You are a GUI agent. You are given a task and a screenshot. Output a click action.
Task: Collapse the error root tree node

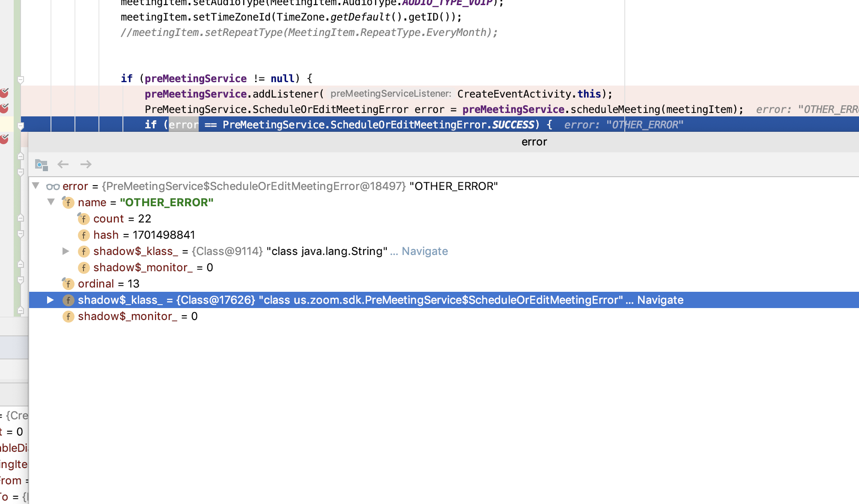point(36,186)
